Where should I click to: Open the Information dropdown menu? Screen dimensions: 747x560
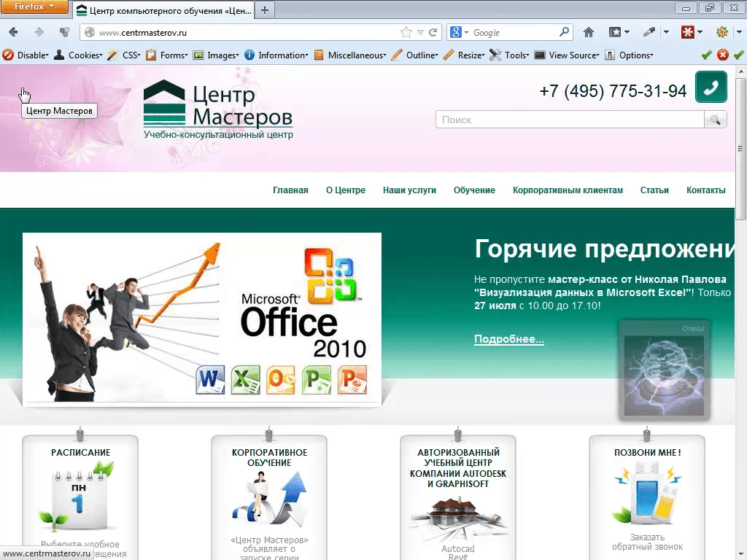point(276,55)
